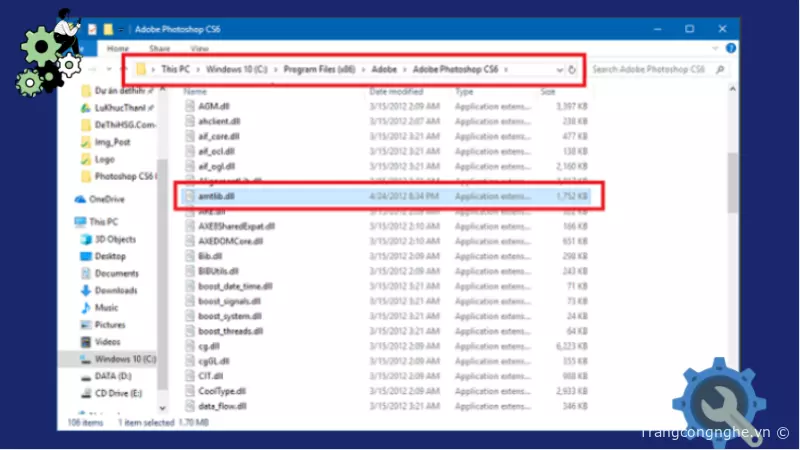Select the CoolType.dll file icon

pos(188,390)
